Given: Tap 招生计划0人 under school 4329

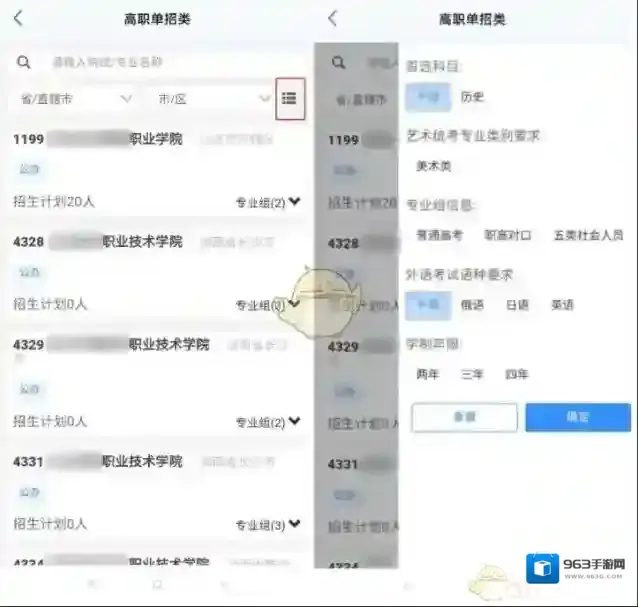Looking at the screenshot, I should [50, 421].
